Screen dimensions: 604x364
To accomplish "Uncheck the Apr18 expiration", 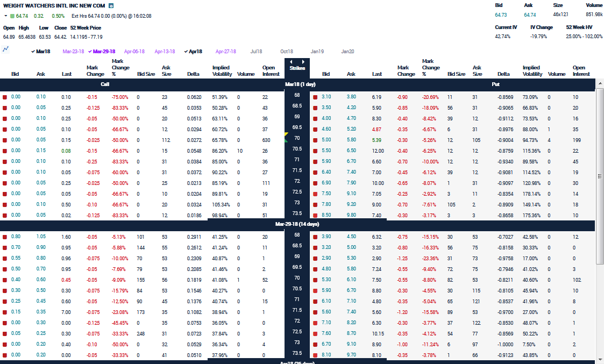I will (x=194, y=52).
